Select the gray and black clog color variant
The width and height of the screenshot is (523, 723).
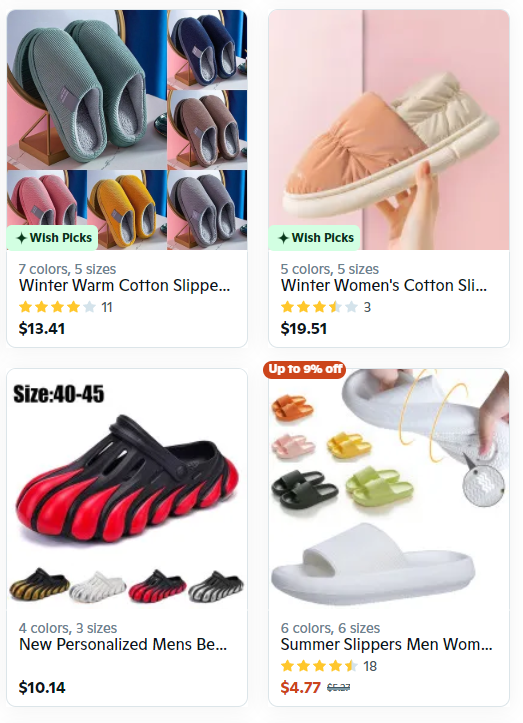(x=216, y=586)
